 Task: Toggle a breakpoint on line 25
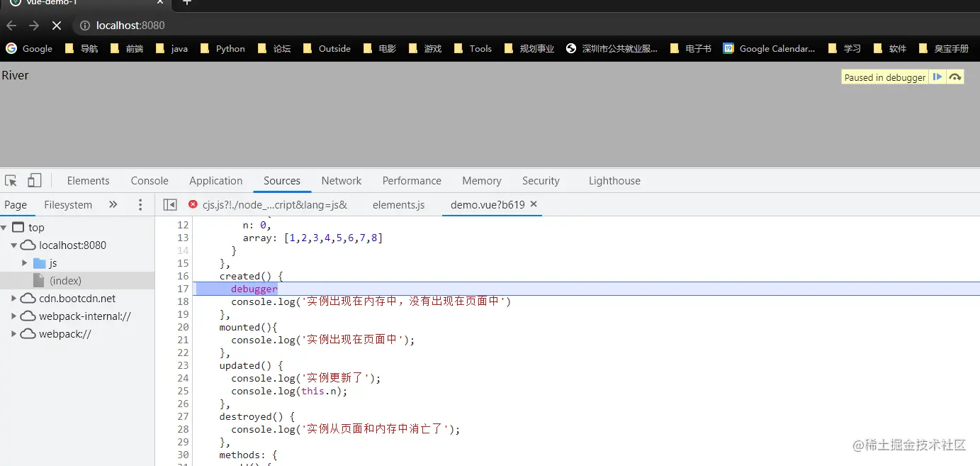pos(183,391)
